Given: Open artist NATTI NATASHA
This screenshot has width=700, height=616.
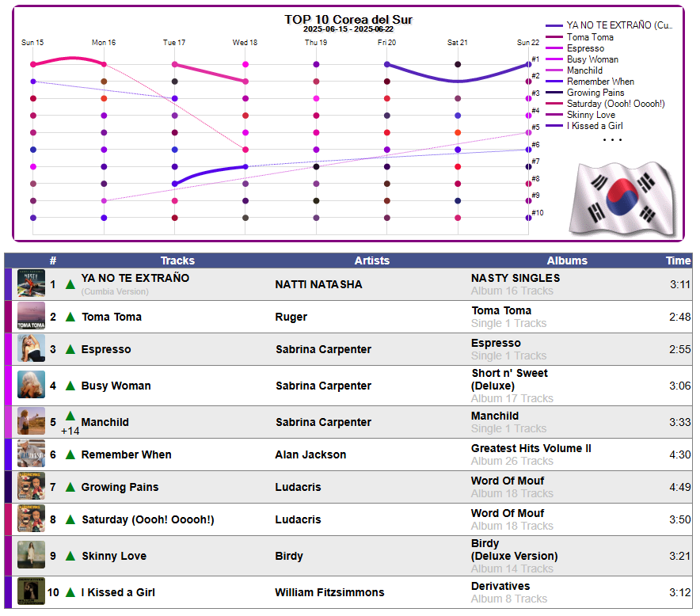Looking at the screenshot, I should 318,284.
